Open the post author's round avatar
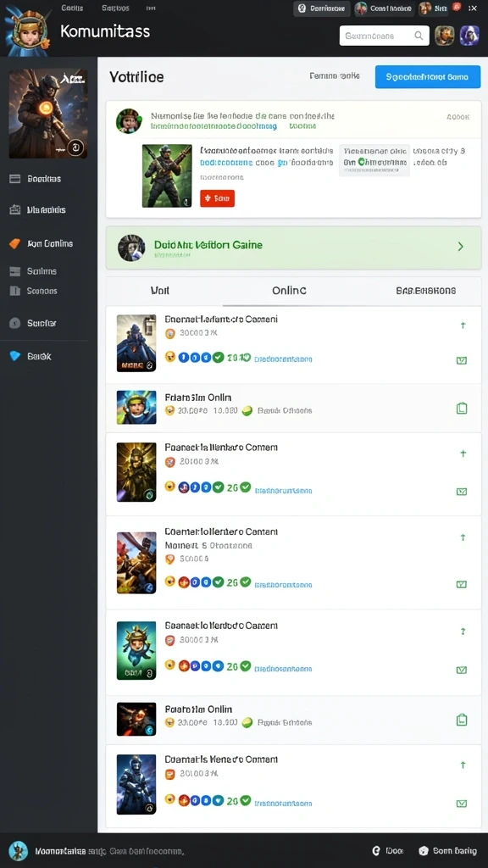Viewport: 488px width, 868px height. click(x=129, y=120)
